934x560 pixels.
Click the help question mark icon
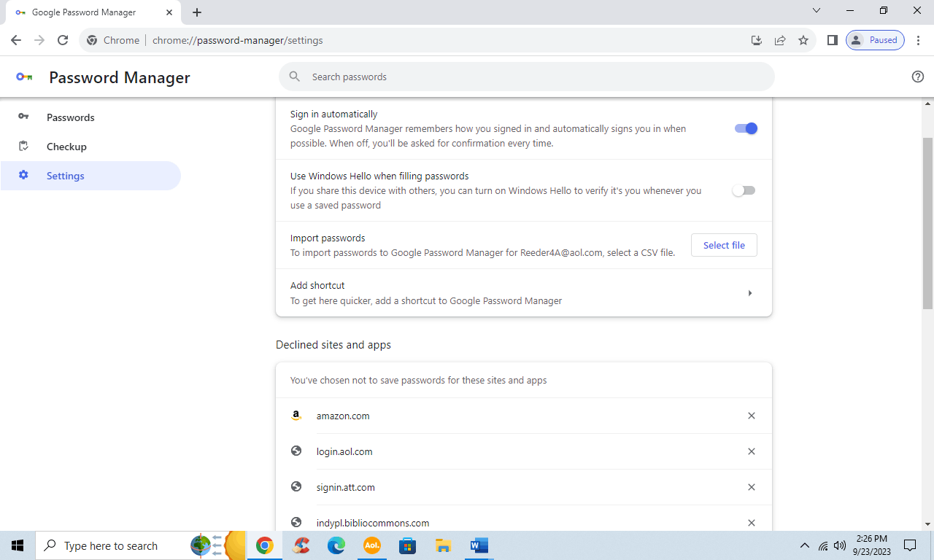(918, 77)
